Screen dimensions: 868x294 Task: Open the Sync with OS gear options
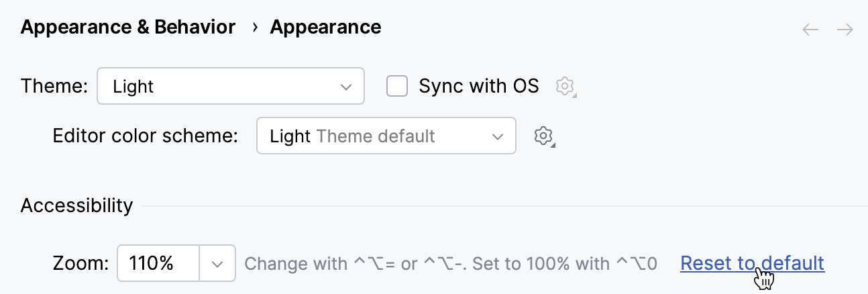[565, 86]
